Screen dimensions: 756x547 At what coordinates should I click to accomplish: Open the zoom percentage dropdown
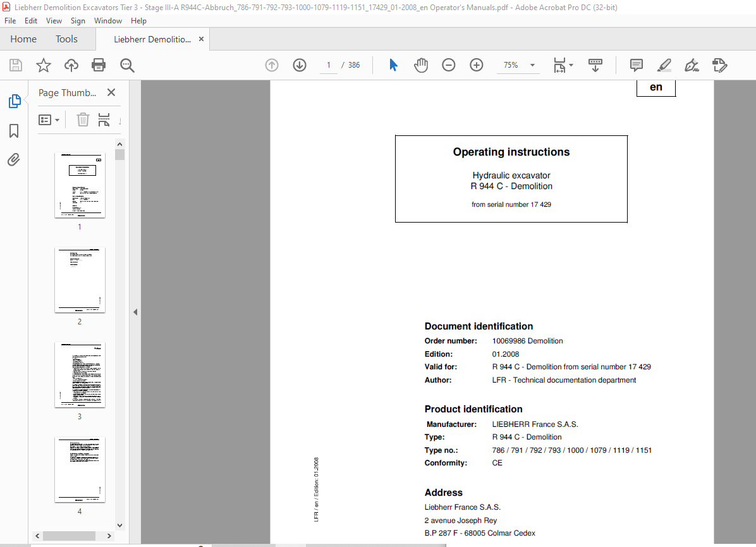[x=533, y=65]
